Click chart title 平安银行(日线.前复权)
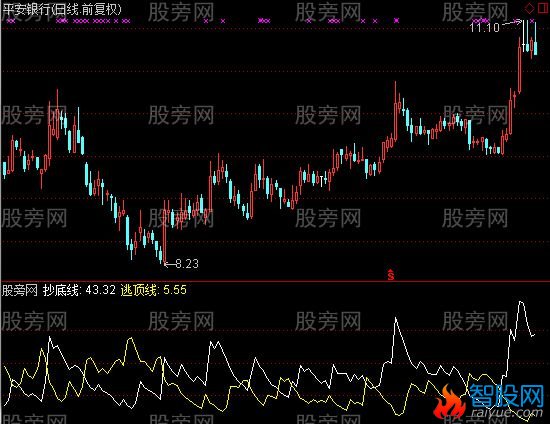Screen dimensions: 550x424 (62, 9)
